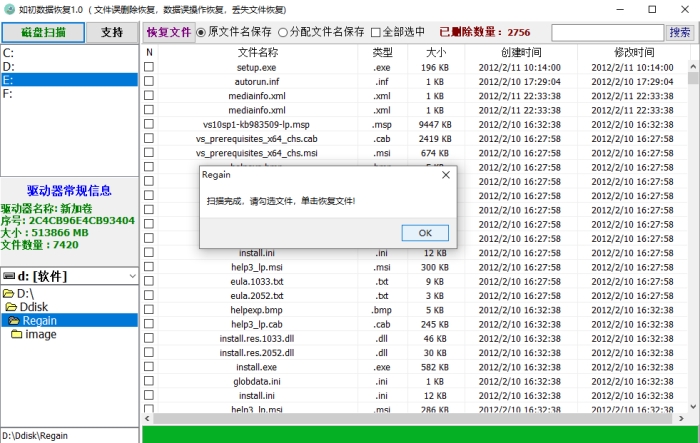The image size is (700, 443).
Task: Click the horizontal scroll right arrow
Action: click(681, 418)
